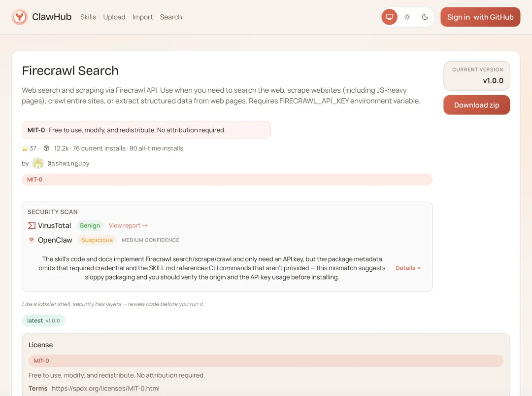
Task: Click the VirusTotal logo icon
Action: pos(32,225)
